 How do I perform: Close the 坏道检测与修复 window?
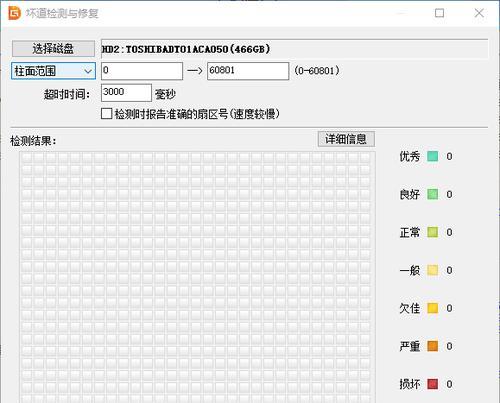point(479,13)
